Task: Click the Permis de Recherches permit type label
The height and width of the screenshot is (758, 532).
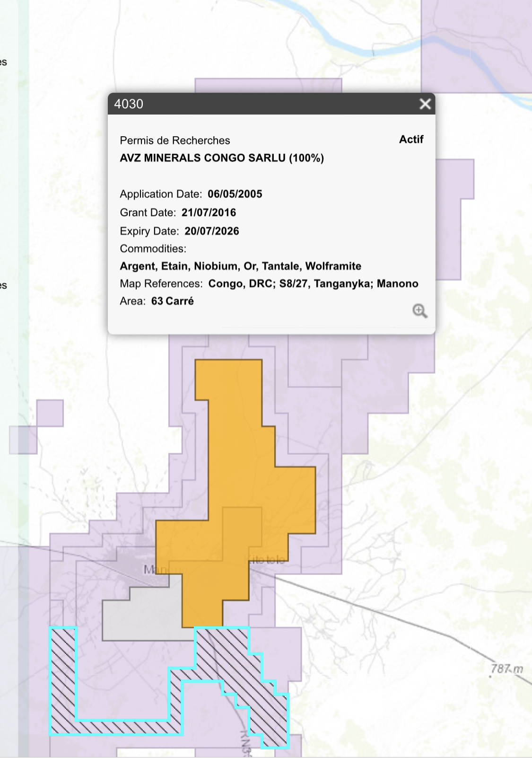Action: click(175, 141)
